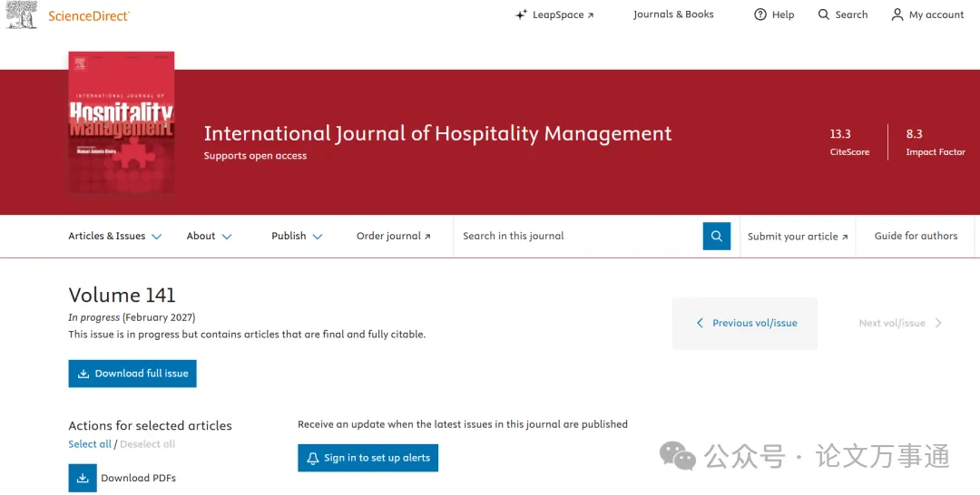Click chevron next to Articles & Issues
980x495 pixels.
pyautogui.click(x=157, y=237)
